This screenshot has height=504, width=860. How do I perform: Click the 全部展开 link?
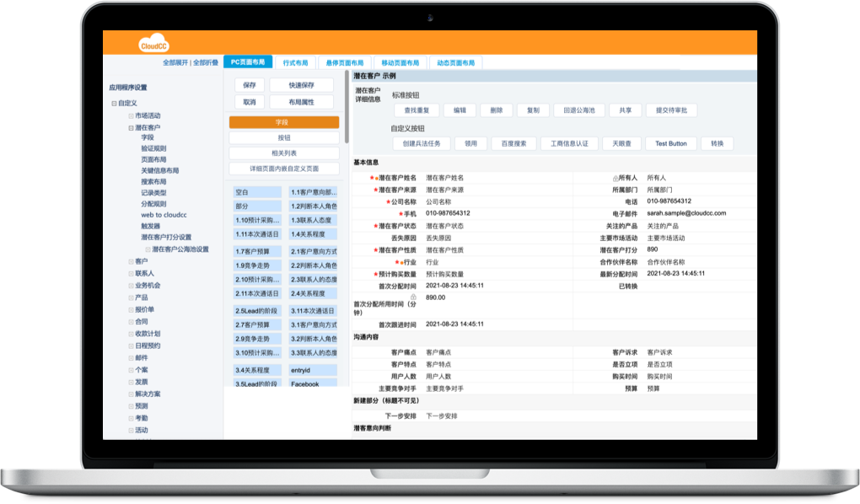point(175,63)
